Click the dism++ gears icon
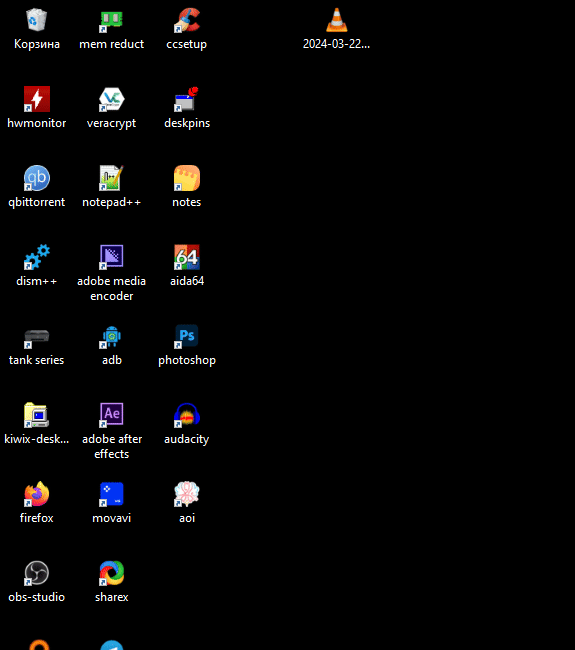Screen dimensions: 575x650 (x=37, y=257)
